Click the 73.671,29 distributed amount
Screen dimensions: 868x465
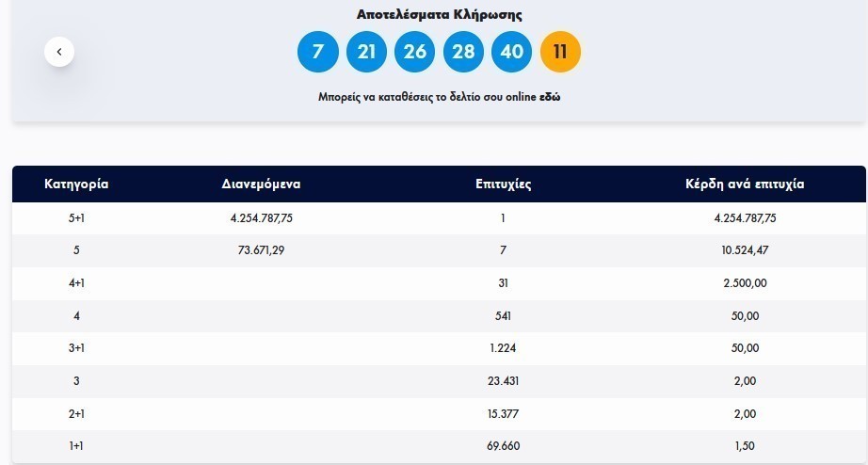click(x=262, y=250)
